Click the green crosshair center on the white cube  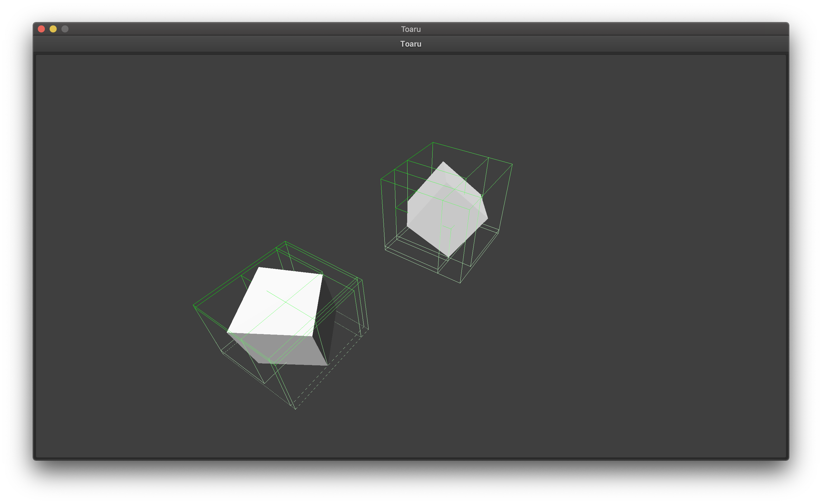pyautogui.click(x=286, y=302)
